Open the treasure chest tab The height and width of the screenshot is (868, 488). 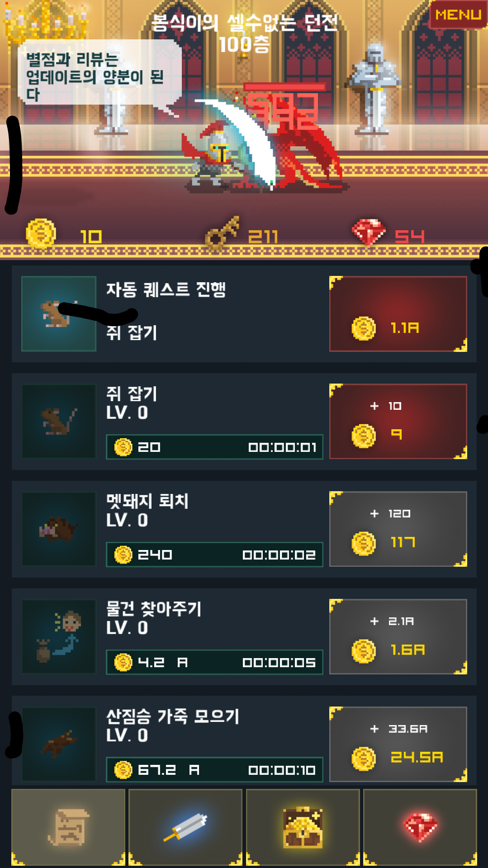pos(303,827)
